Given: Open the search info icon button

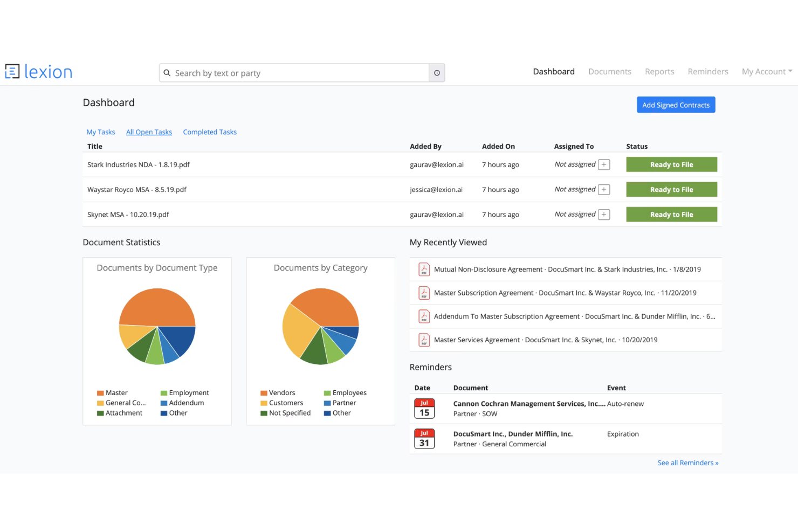Looking at the screenshot, I should point(437,73).
